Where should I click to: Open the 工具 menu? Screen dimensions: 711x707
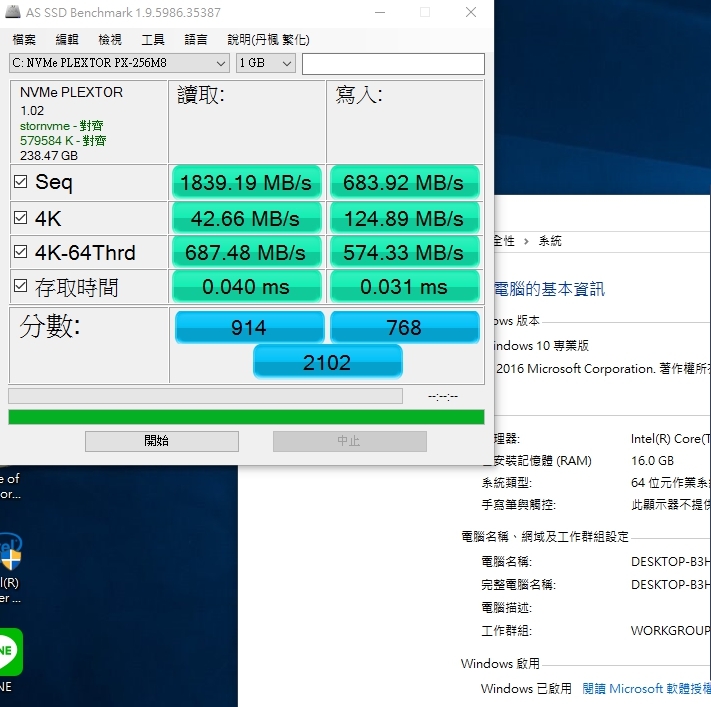point(153,39)
